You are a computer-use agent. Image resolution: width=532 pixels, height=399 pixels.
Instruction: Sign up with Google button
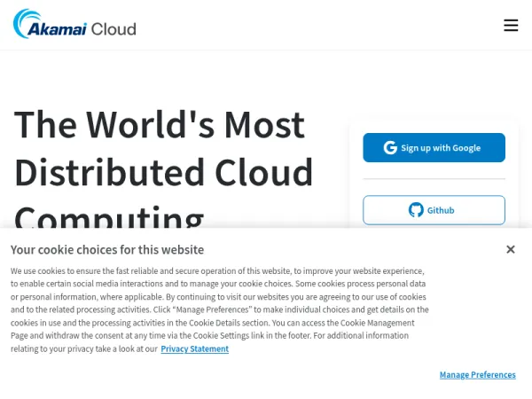coord(434,147)
